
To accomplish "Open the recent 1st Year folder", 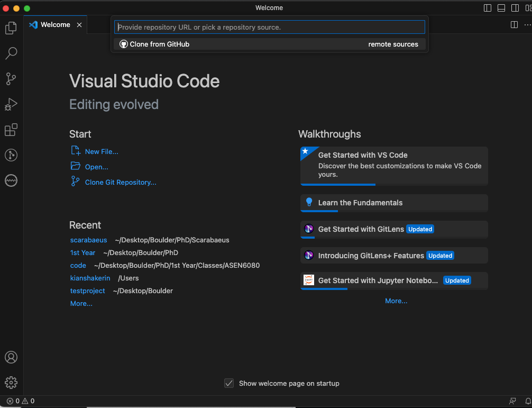I will 82,253.
